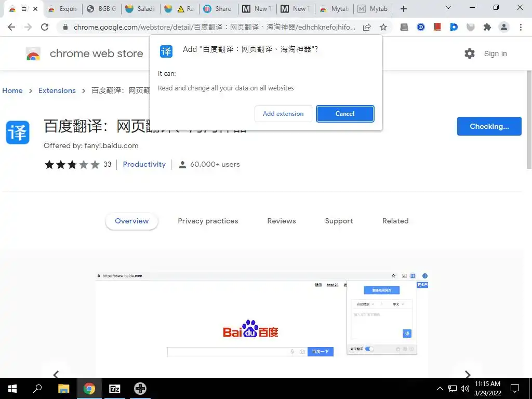Viewport: 532px width, 399px height.
Task: Click the gray laptop extension icon
Action: tap(404, 27)
